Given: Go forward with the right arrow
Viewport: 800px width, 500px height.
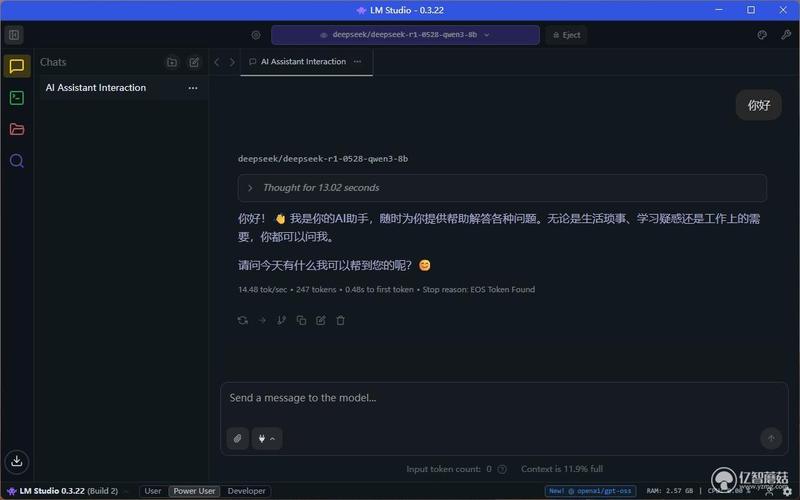Looking at the screenshot, I should tap(232, 62).
